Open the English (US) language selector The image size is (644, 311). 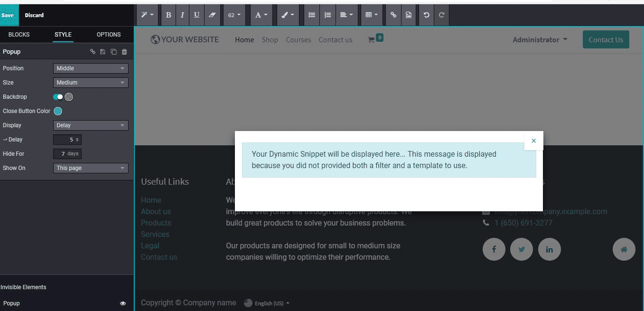click(x=267, y=303)
